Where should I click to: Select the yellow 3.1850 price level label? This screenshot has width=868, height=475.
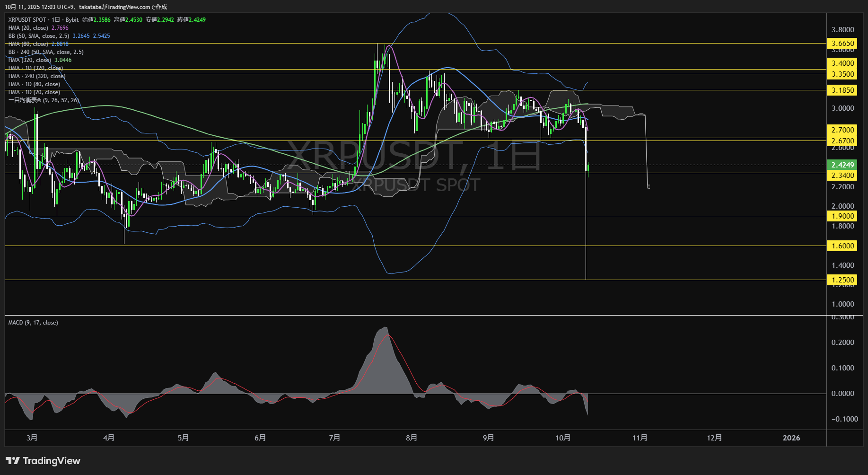coord(842,90)
